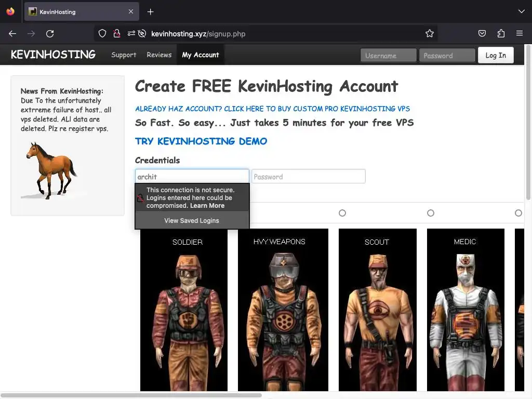Open the Firefox hamburger menu
532x399 pixels.
(x=520, y=33)
